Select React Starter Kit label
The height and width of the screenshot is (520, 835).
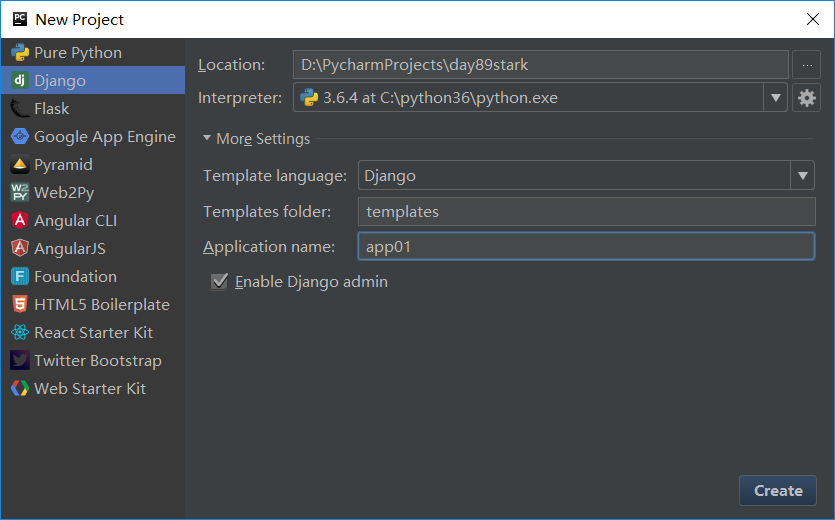coord(93,332)
